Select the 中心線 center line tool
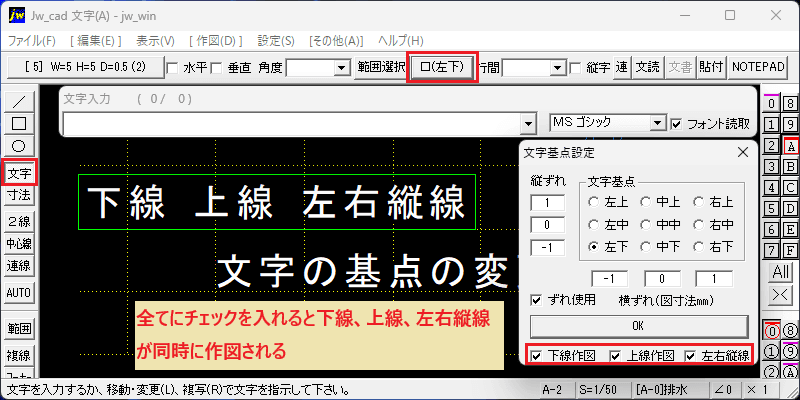 click(x=19, y=243)
